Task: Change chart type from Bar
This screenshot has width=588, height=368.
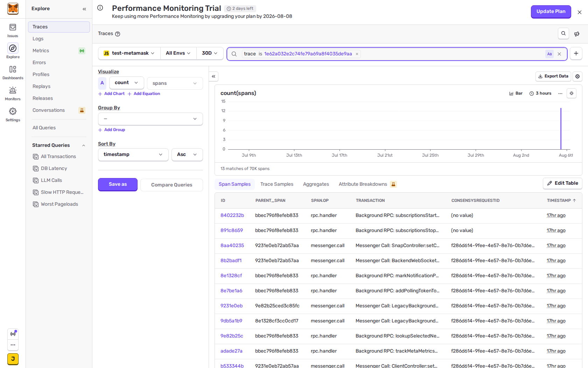Action: [x=516, y=94]
